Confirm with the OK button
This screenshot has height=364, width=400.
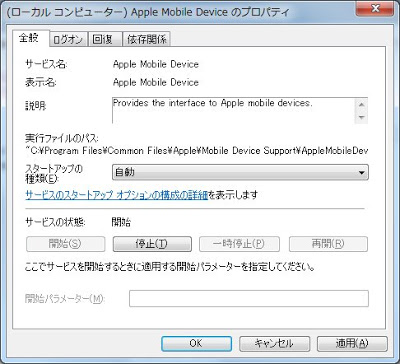(196, 343)
